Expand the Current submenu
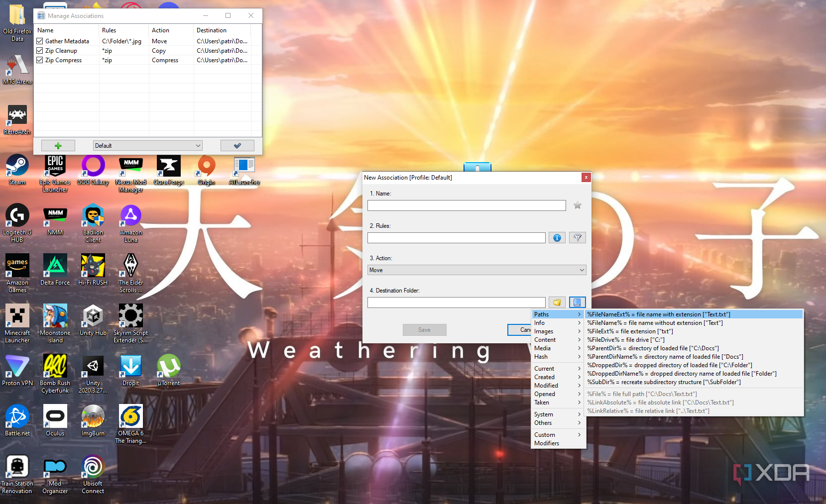 coord(558,369)
